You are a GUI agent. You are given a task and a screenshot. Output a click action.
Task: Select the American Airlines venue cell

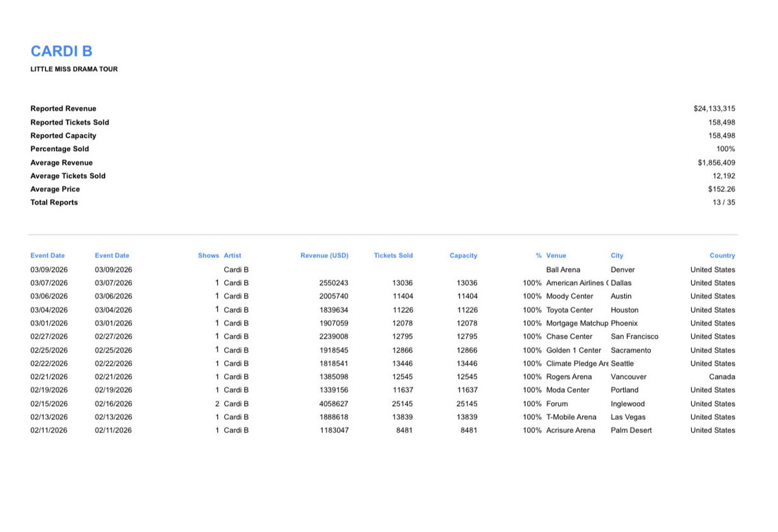click(577, 283)
